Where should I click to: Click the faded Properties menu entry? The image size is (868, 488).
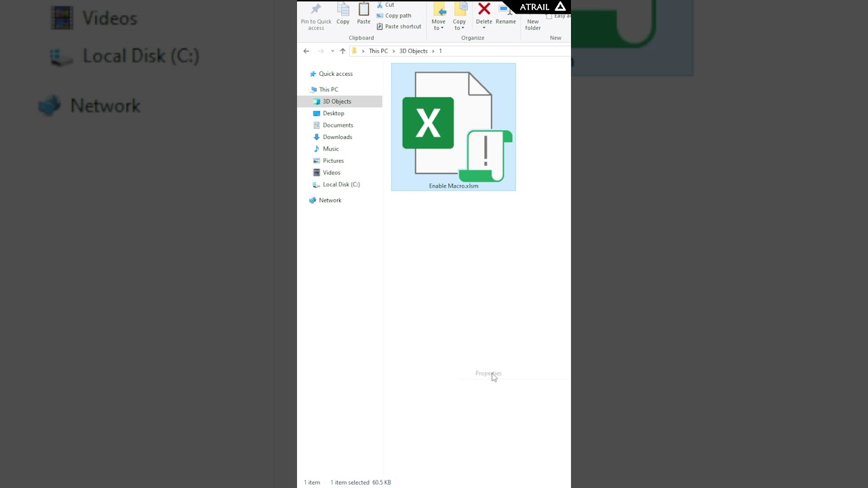(488, 373)
